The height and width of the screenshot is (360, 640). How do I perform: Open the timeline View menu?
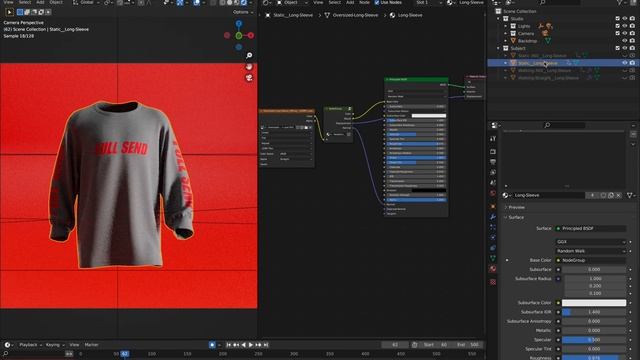(74, 345)
